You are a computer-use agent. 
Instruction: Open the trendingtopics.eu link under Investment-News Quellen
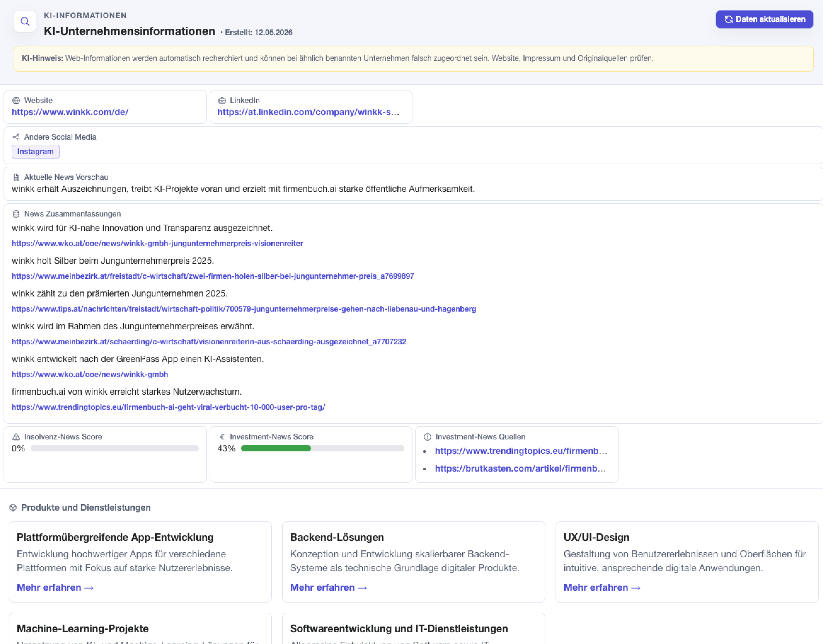click(521, 451)
